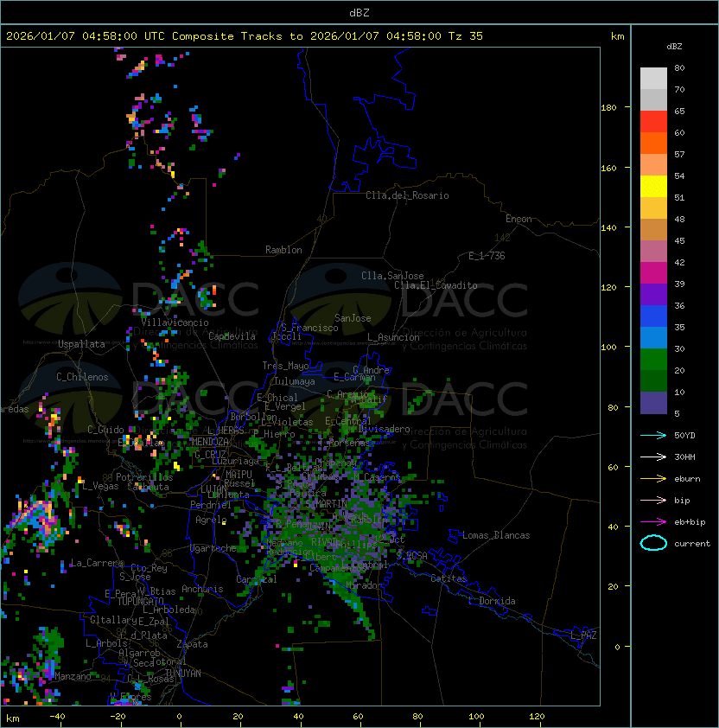This screenshot has width=719, height=728.
Task: Click the 'La_Carrera' map label
Action: click(97, 563)
